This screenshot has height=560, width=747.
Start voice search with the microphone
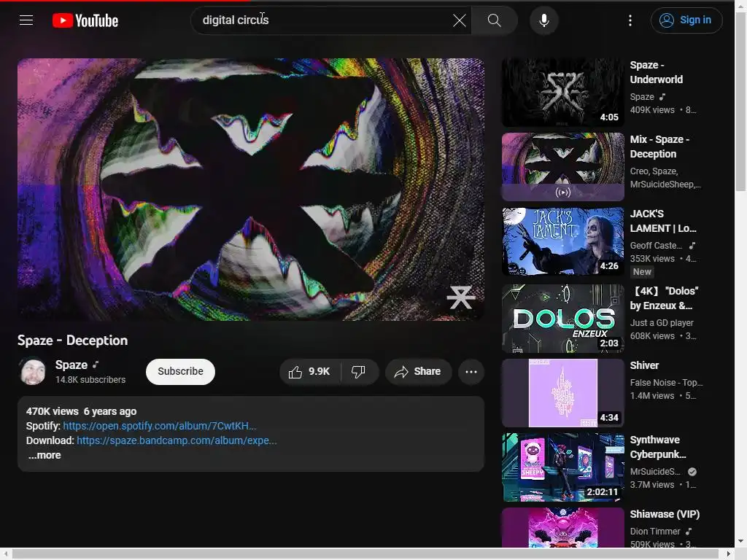coord(544,20)
